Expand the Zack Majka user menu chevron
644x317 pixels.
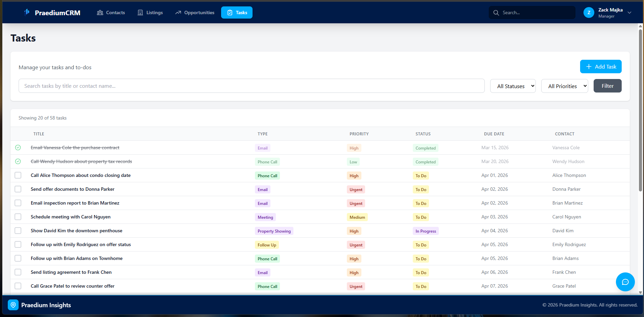pyautogui.click(x=629, y=12)
